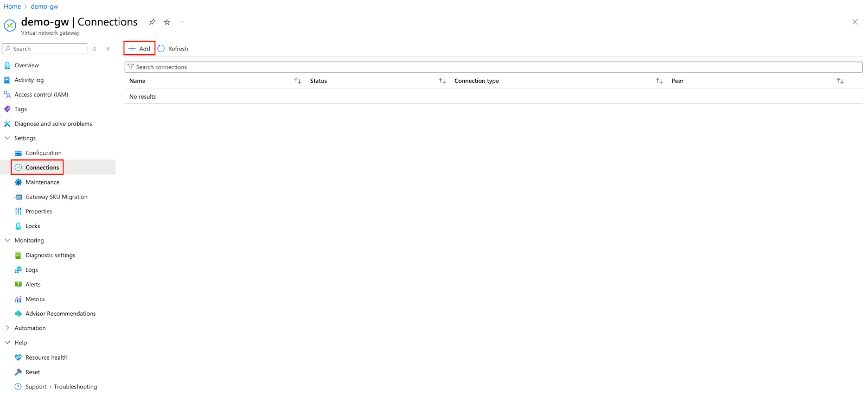This screenshot has width=868, height=396.
Task: Click the sidebar Search box
Action: (x=45, y=49)
